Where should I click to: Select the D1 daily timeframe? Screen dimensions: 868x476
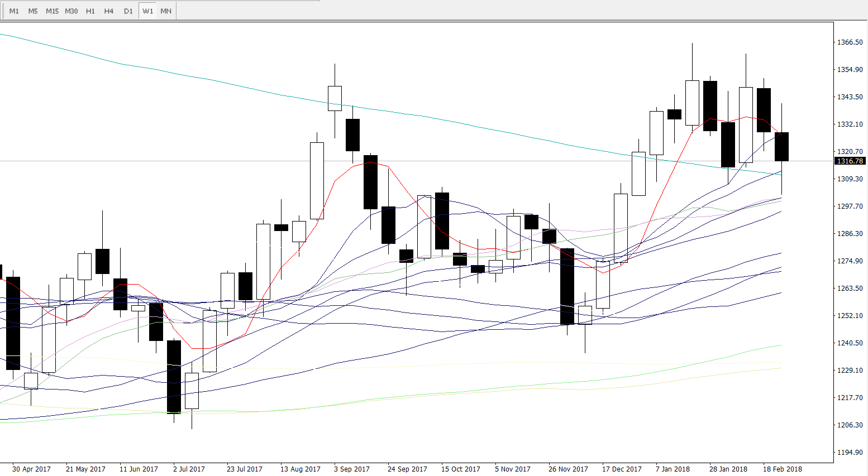pyautogui.click(x=128, y=11)
